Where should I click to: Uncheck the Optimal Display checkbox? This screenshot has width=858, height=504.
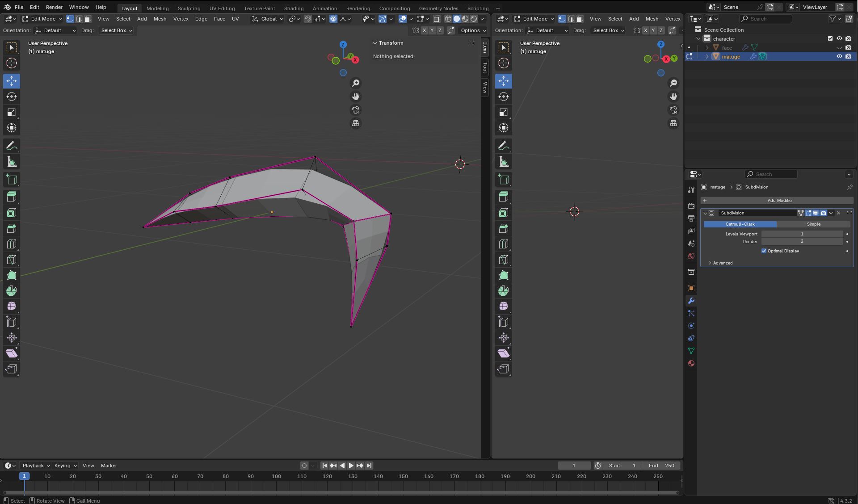point(764,251)
